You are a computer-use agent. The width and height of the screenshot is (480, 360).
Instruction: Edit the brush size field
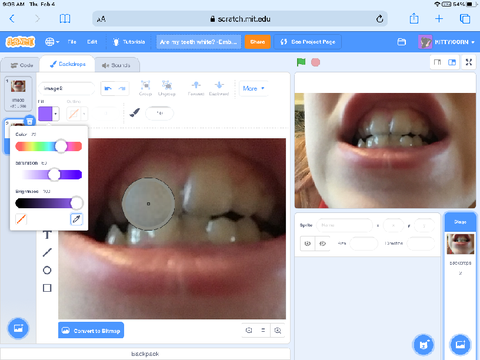[x=160, y=113]
